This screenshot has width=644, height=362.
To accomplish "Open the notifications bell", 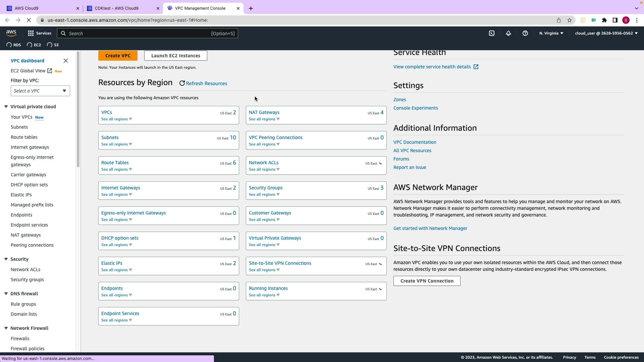I will 508,33.
